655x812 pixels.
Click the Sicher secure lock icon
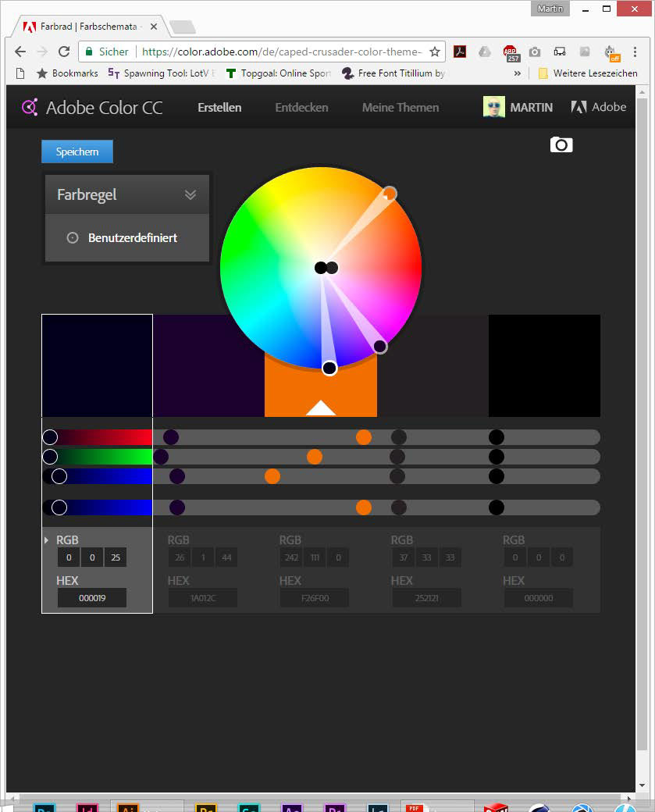[x=89, y=52]
